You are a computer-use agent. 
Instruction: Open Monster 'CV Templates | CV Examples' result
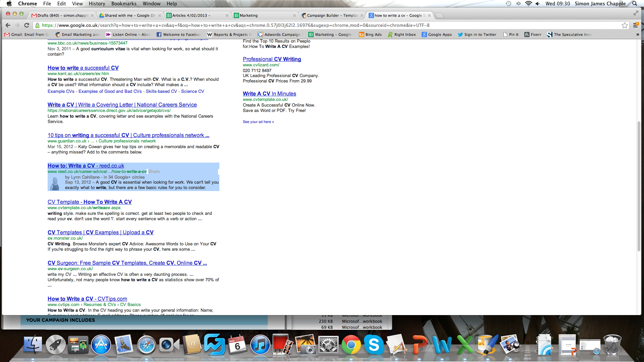point(101,232)
